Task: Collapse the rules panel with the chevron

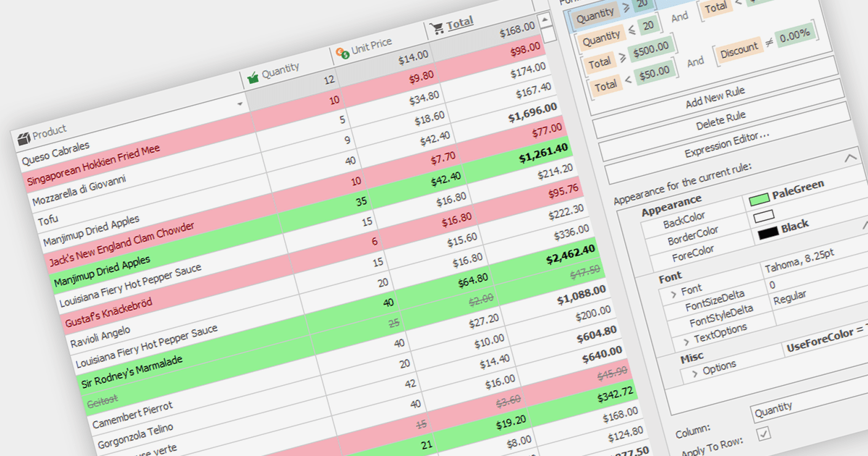Action: (x=851, y=158)
